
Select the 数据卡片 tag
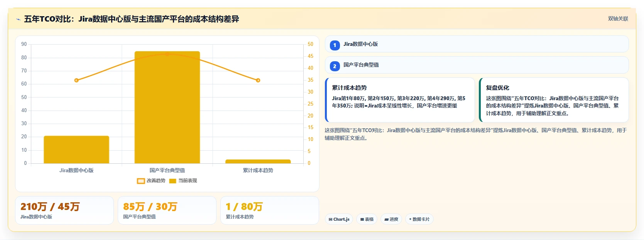click(419, 219)
